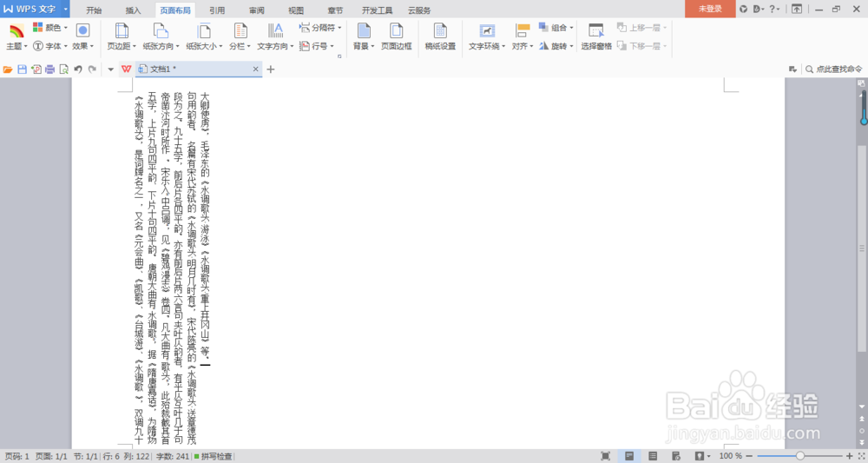The width and height of the screenshot is (868, 463).
Task: Switch to the 引用 tab
Action: coord(217,10)
